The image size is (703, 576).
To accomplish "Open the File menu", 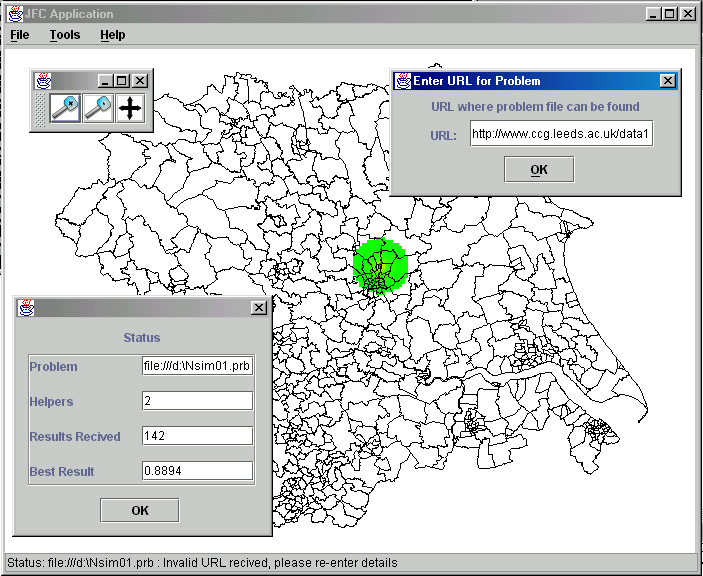I will 20,35.
